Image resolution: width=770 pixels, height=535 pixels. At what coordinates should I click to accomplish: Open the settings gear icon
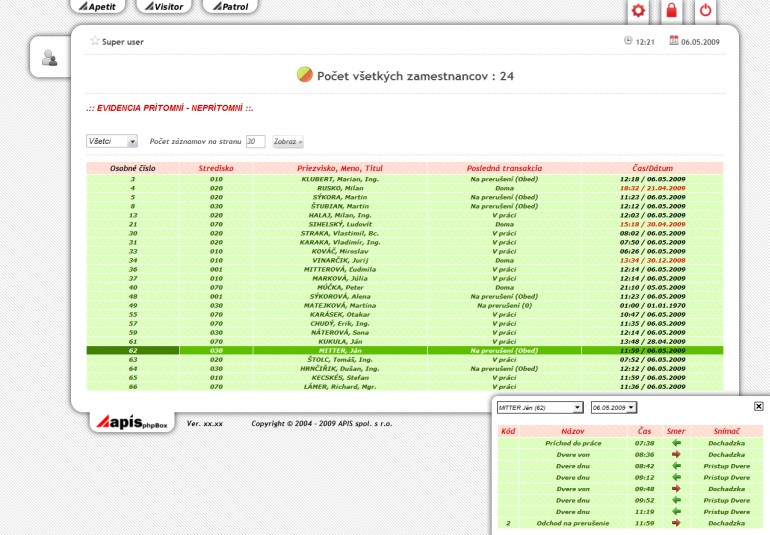point(639,11)
